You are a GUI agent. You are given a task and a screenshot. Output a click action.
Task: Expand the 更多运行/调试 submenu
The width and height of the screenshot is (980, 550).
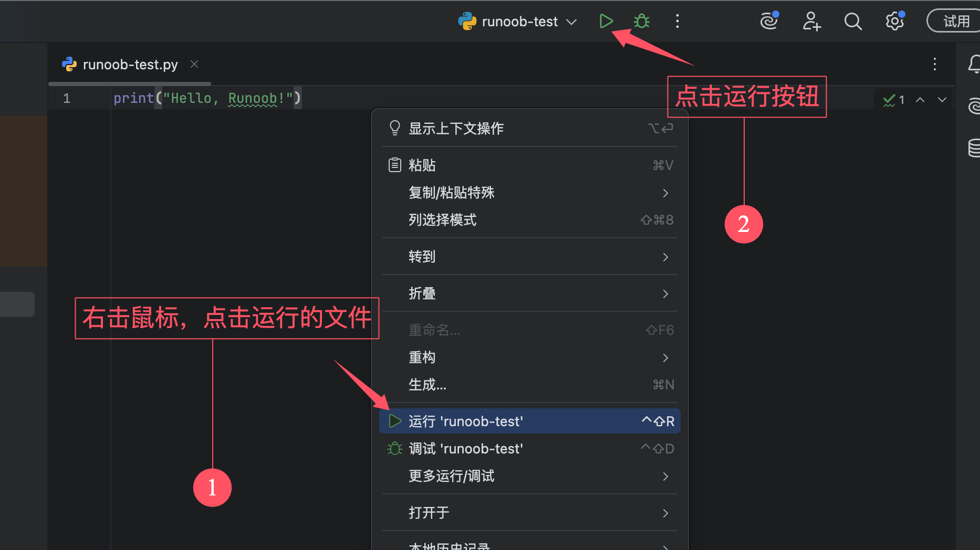529,476
